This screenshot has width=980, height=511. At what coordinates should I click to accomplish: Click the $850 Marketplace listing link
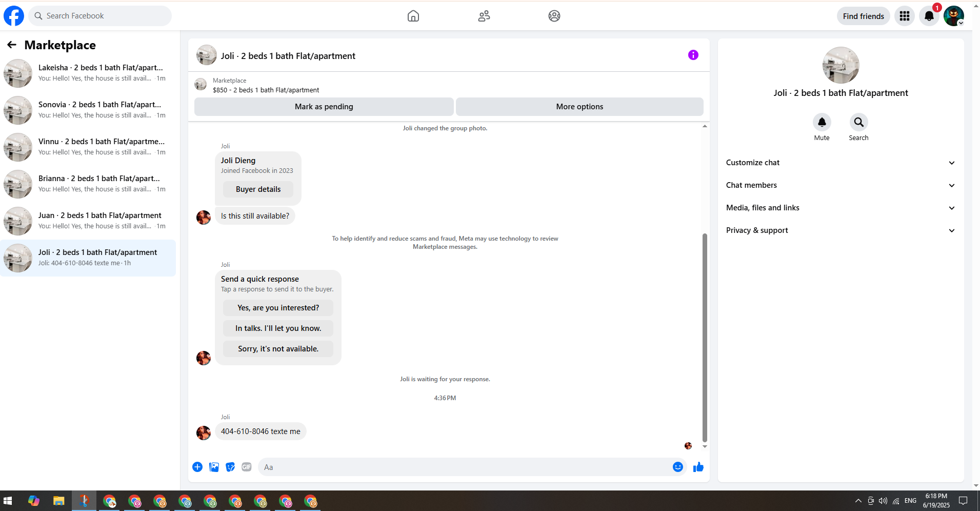coord(266,90)
